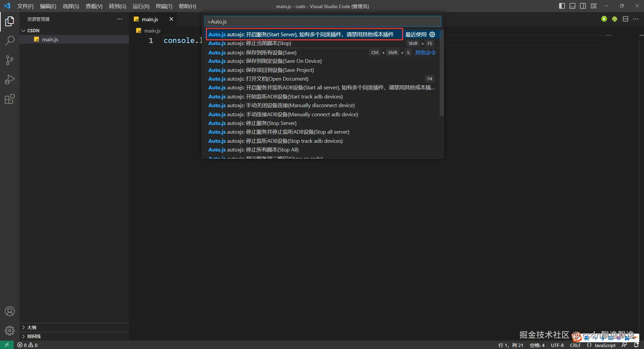
Task: Open notifications bell in status bar
Action: [636, 345]
